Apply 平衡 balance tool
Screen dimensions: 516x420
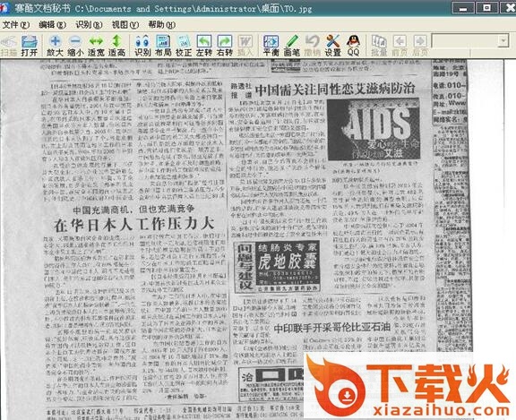coord(271,46)
